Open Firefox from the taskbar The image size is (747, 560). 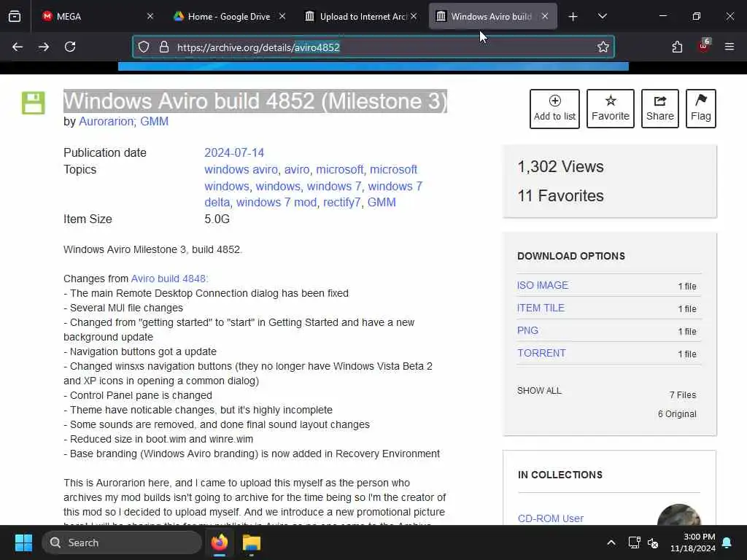coord(219,542)
